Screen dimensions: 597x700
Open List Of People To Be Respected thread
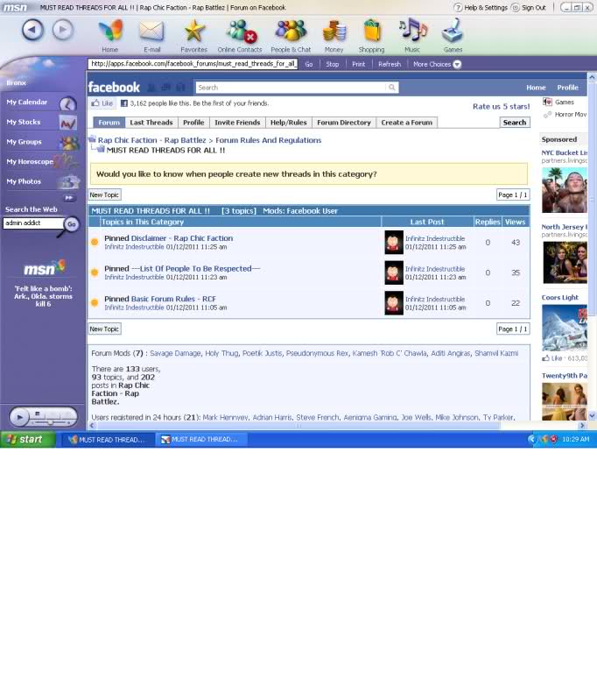coord(195,269)
